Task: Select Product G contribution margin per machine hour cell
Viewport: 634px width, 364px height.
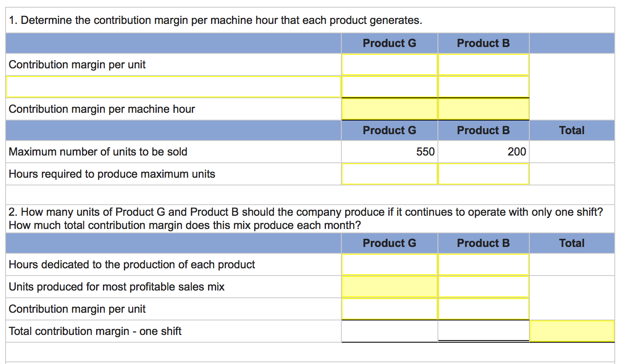Action: pos(389,109)
